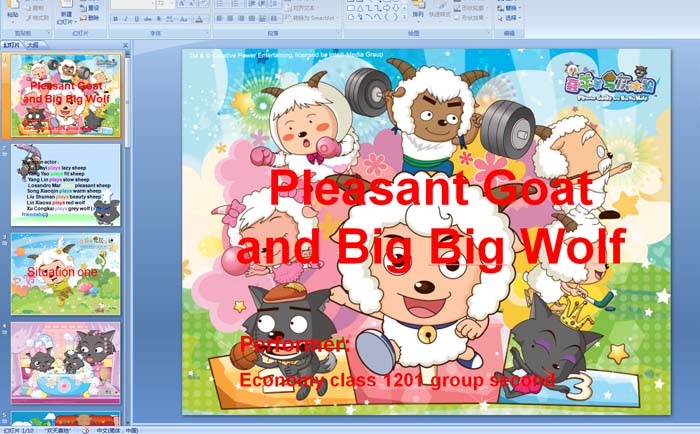The width and height of the screenshot is (700, 434).
Task: Click the spell check icon in status bar
Action: click(86, 430)
